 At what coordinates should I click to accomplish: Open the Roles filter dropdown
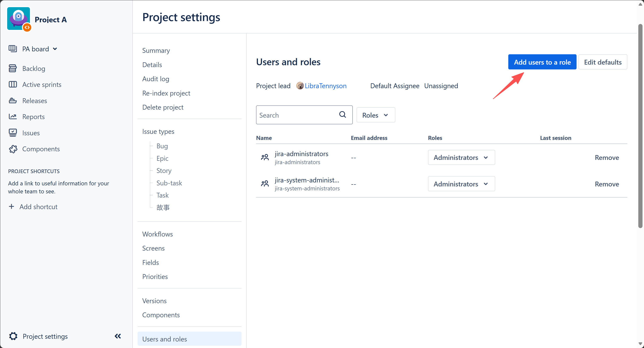click(x=376, y=115)
